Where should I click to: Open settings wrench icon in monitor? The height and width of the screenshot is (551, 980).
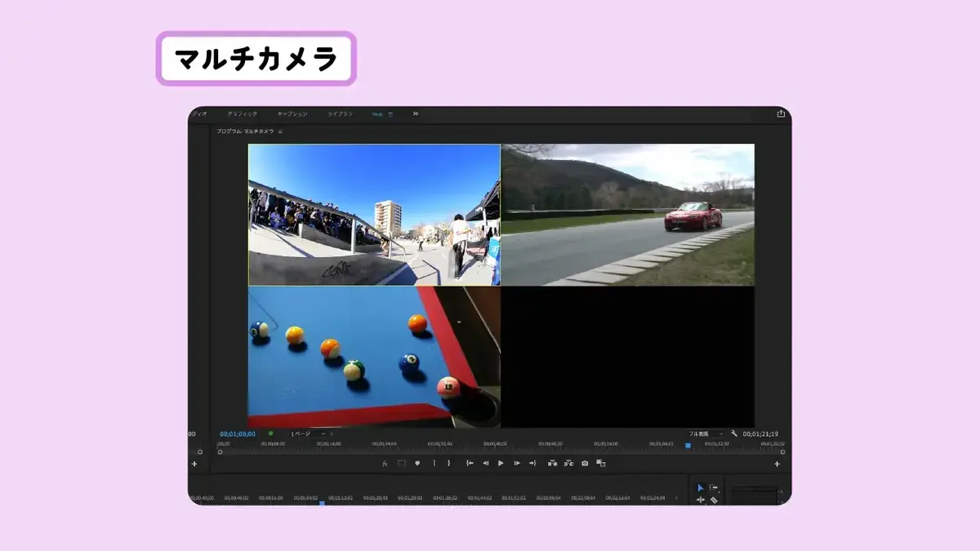[x=734, y=433]
